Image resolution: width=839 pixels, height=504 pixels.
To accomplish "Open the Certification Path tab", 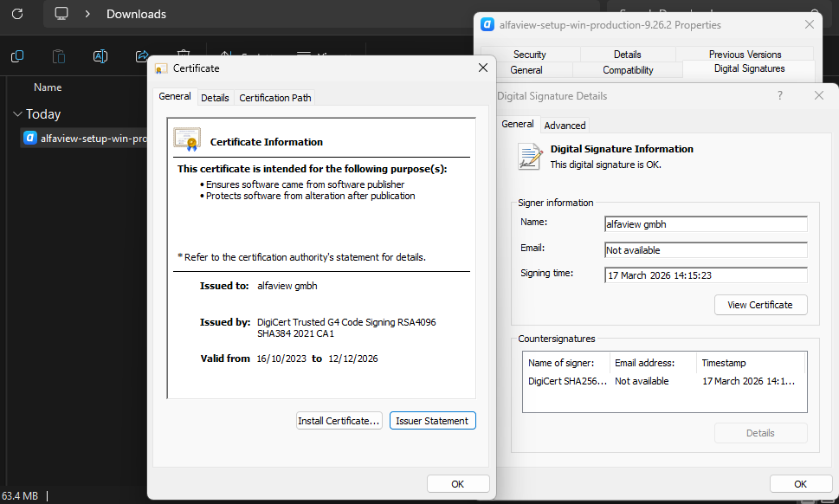I will (x=274, y=98).
